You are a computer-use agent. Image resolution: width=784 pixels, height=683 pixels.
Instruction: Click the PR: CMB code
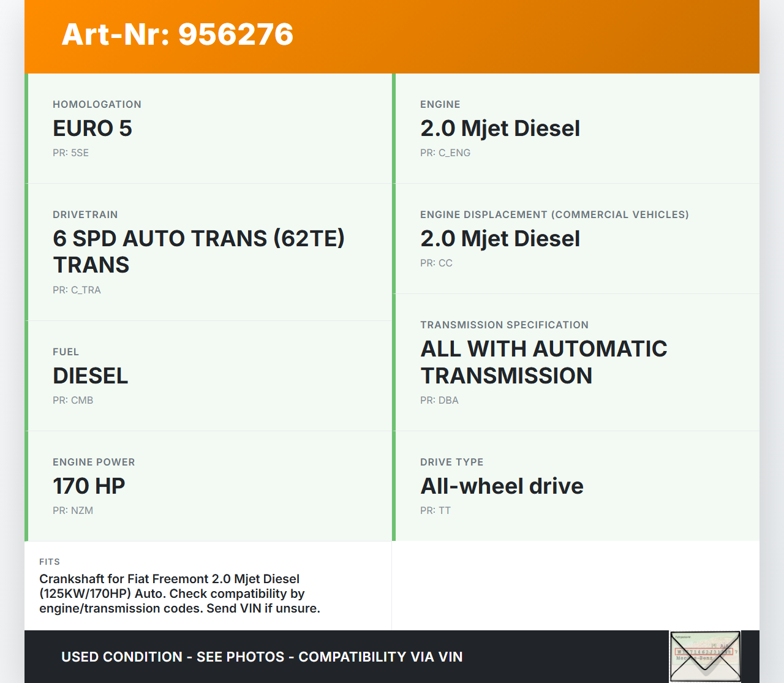[x=73, y=401]
